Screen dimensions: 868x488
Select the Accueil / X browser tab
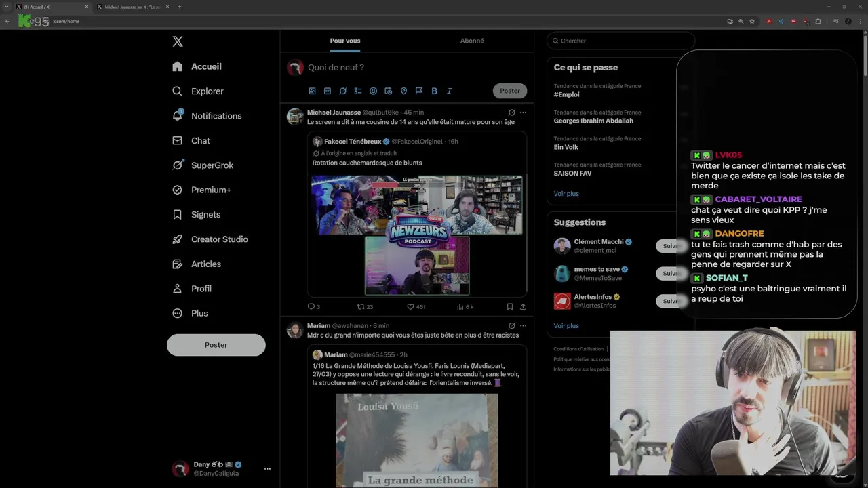coord(53,7)
